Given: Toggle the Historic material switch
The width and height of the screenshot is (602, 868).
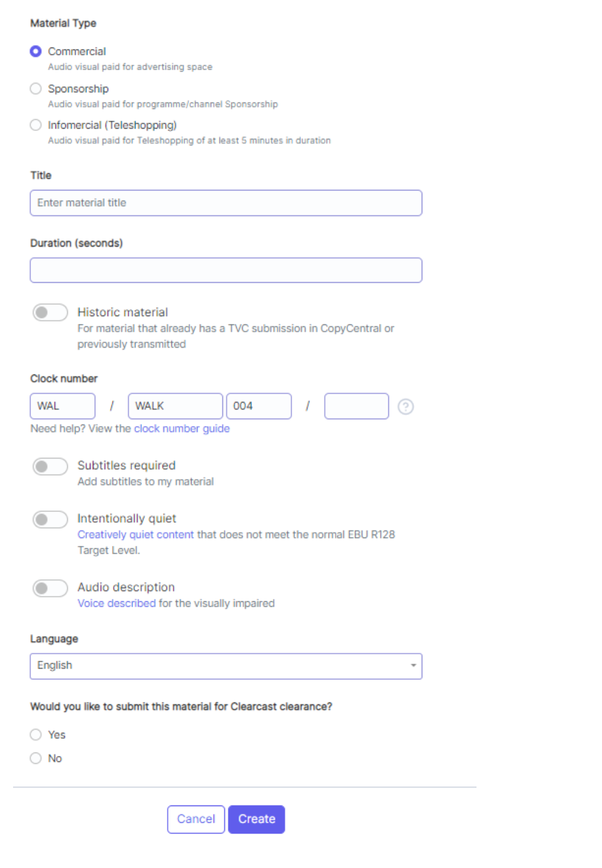Looking at the screenshot, I should 50,313.
